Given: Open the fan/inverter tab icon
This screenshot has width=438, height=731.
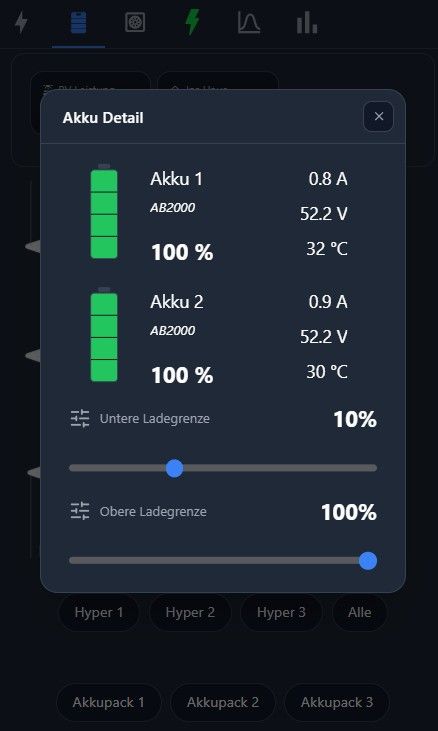Looking at the screenshot, I should click(135, 22).
